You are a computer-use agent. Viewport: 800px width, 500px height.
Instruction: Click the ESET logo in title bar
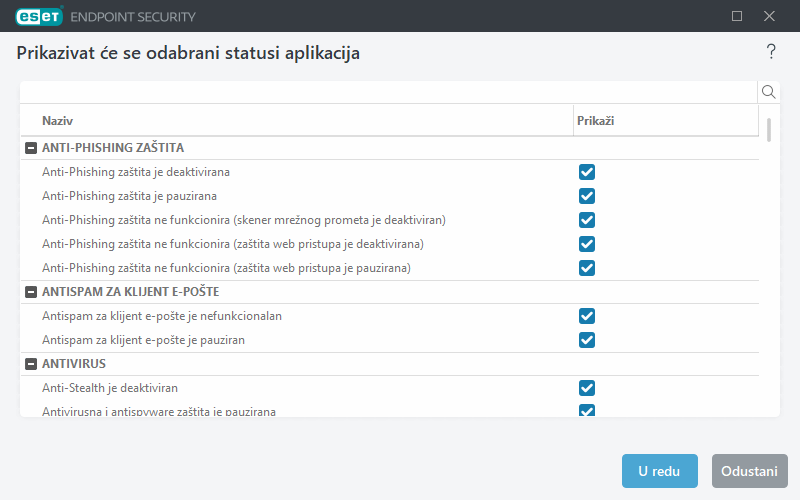point(39,16)
